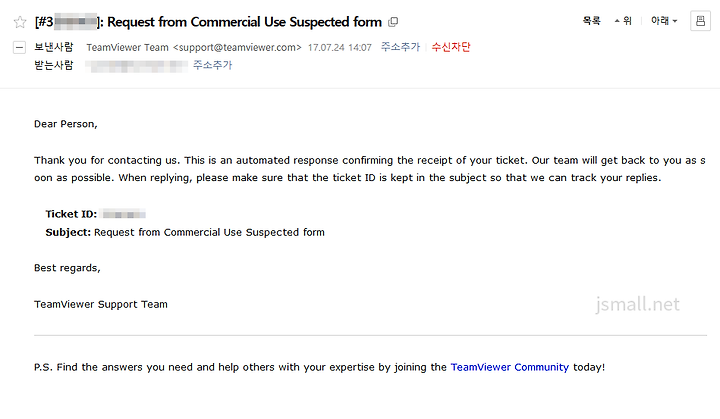This screenshot has width=720, height=419.
Task: Click the Subject line in message body
Action: (185, 232)
